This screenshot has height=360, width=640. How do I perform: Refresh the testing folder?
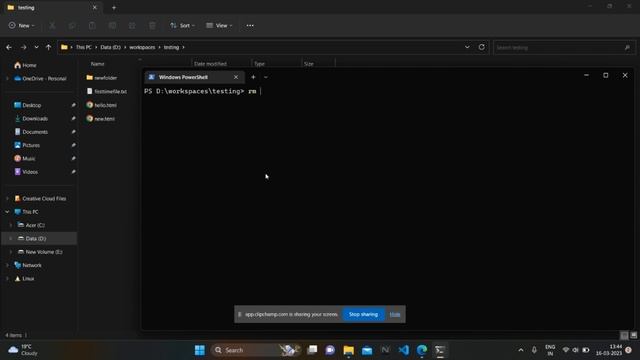[x=482, y=47]
